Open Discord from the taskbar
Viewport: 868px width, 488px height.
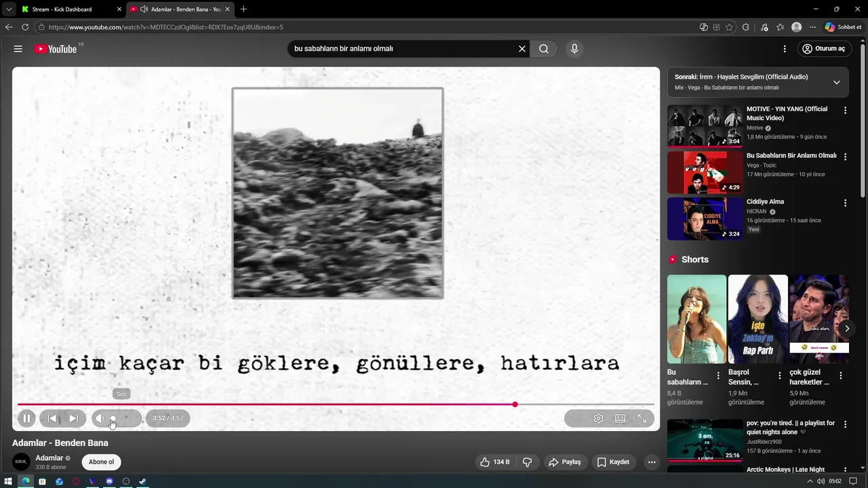[109, 481]
